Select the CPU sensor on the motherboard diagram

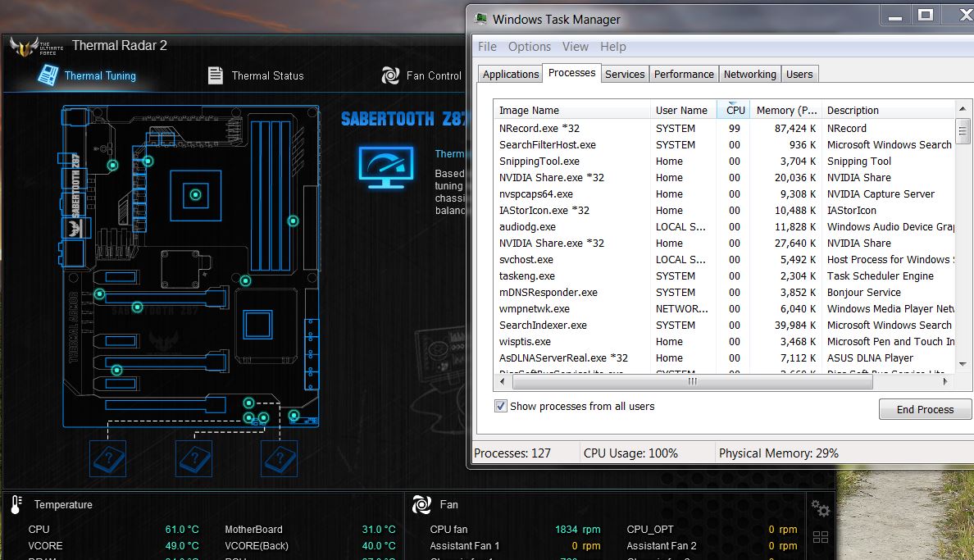click(196, 195)
